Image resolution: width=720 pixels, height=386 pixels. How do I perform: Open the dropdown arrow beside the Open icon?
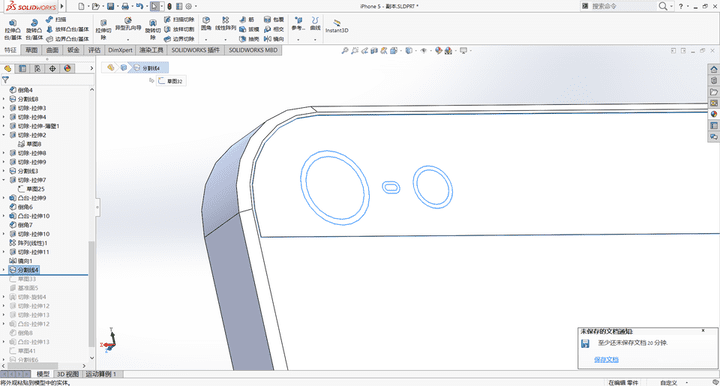pos(102,6)
